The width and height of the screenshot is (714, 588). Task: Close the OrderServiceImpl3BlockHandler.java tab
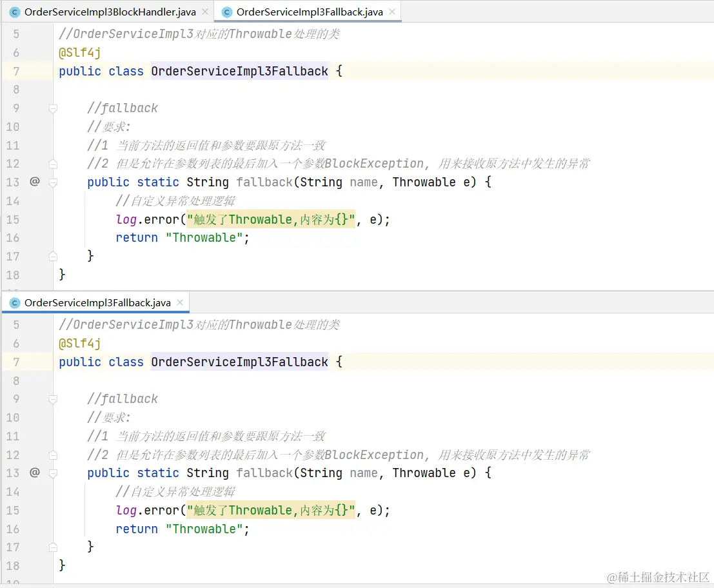pyautogui.click(x=205, y=12)
